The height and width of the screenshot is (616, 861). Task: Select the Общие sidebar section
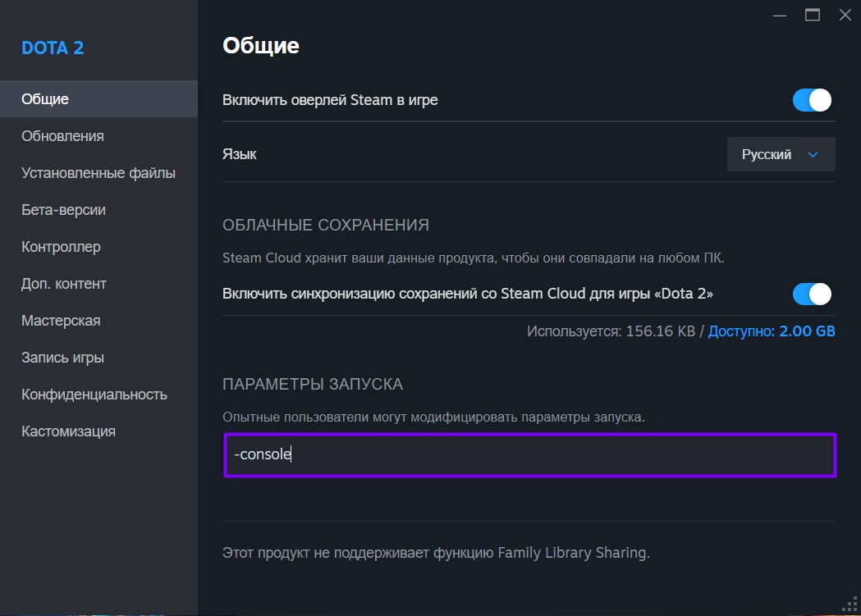(45, 99)
